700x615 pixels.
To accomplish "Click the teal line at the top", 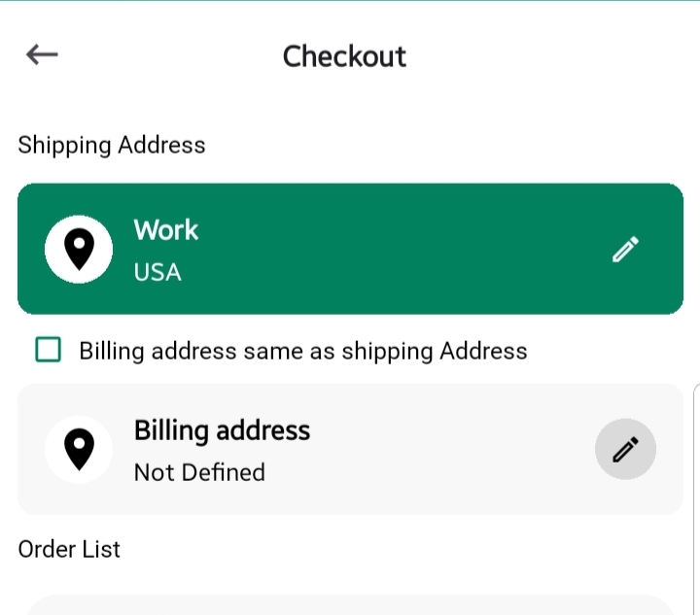I will point(350,1).
